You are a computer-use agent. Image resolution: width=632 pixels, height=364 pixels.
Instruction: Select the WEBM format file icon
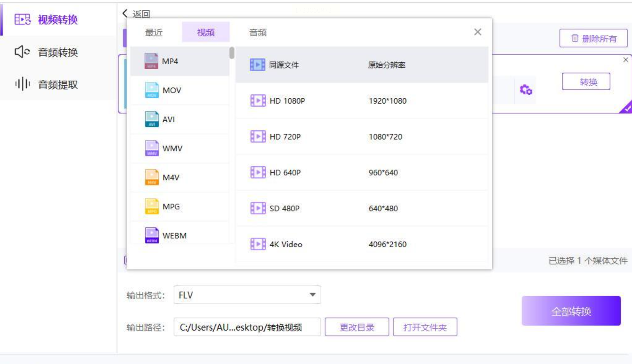[152, 235]
